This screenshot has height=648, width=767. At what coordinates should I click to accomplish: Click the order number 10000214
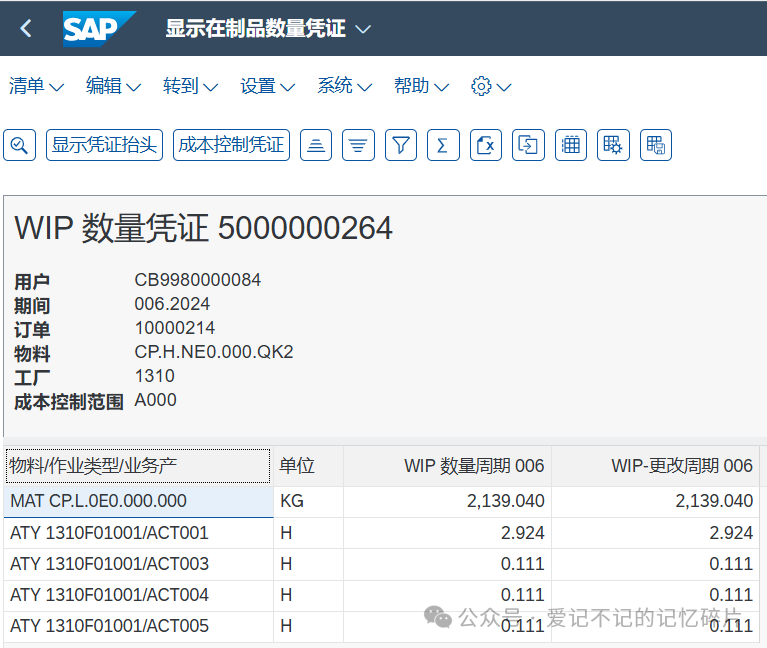point(175,328)
